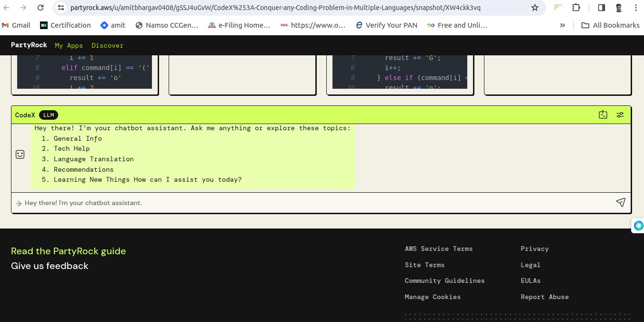Open the NSDL https://www.o... bookmark
This screenshot has width=644, height=322.
pos(313,25)
